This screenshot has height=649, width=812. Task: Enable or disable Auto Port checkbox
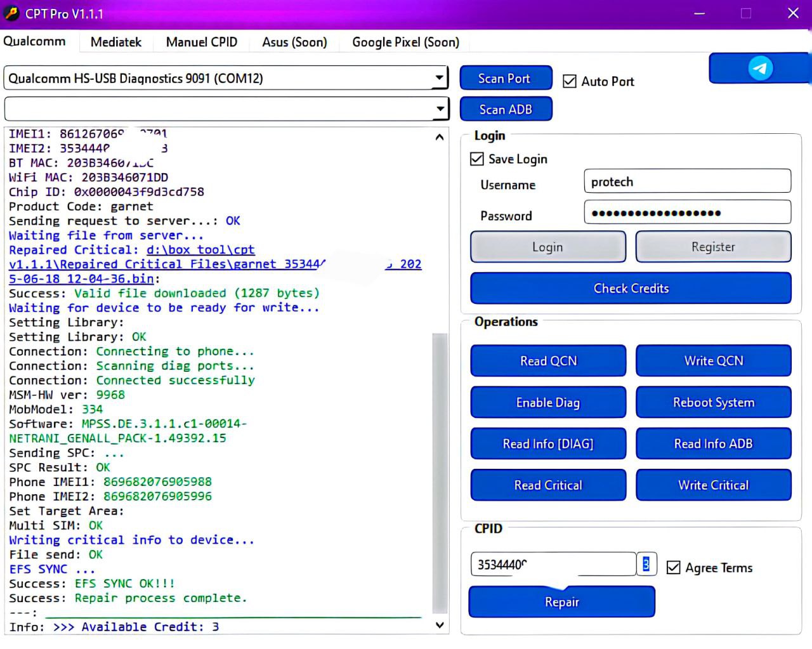point(570,81)
